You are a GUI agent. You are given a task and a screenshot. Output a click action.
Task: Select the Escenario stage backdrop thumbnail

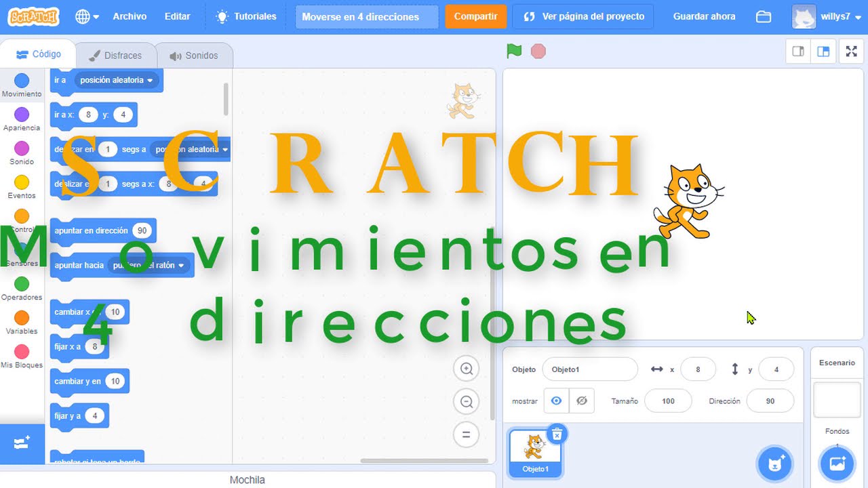click(x=837, y=400)
